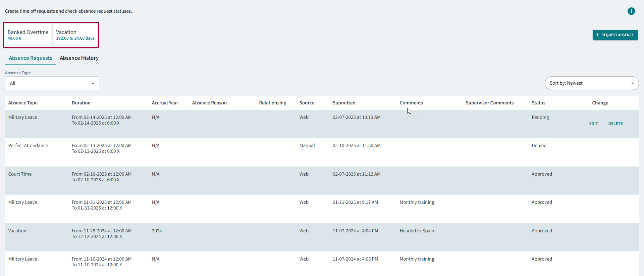Expand the Sort by Newest dropdown
The width and height of the screenshot is (644, 276).
(x=591, y=83)
